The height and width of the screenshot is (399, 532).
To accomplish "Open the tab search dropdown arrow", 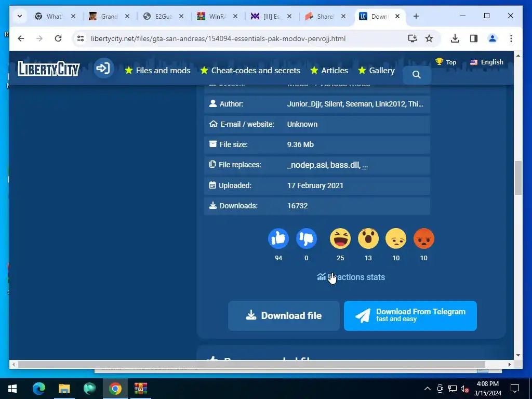I will point(20,16).
